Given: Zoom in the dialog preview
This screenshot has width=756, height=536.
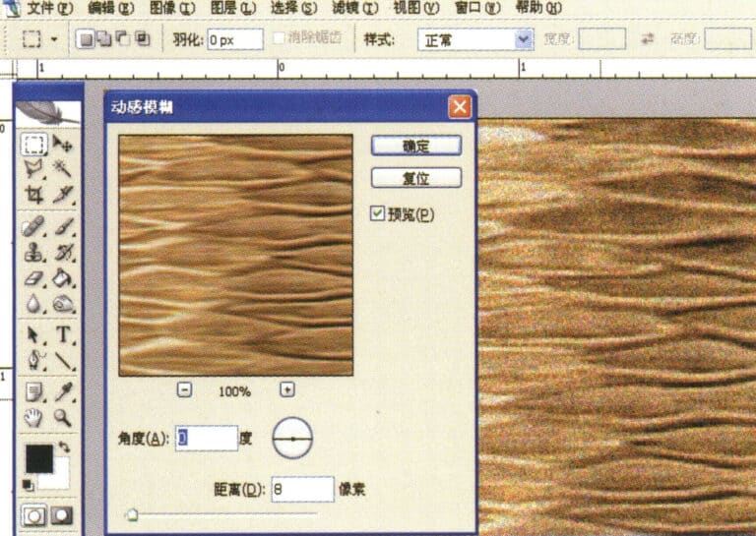Looking at the screenshot, I should (x=287, y=389).
